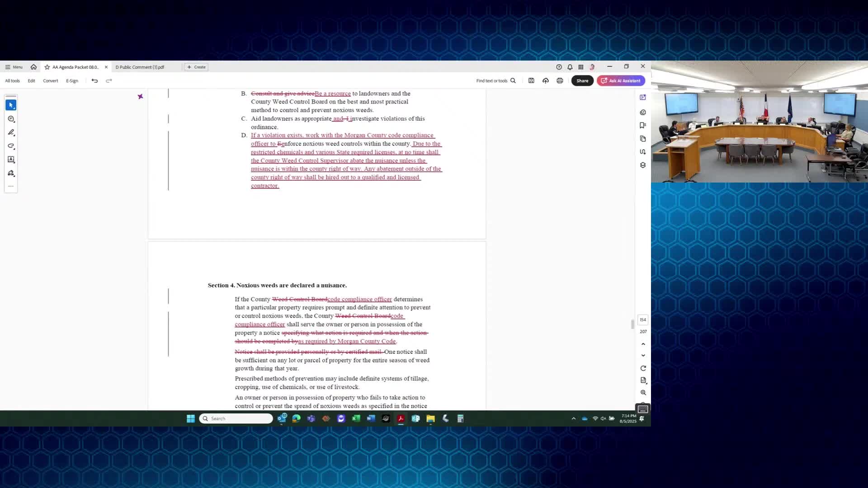Select the arrow selection tool
This screenshot has height=488, width=868.
coord(11,105)
